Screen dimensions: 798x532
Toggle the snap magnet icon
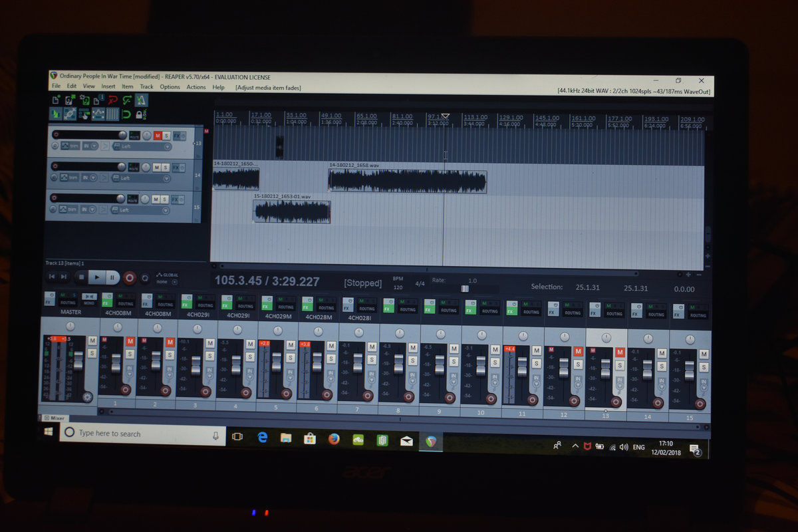[x=126, y=114]
